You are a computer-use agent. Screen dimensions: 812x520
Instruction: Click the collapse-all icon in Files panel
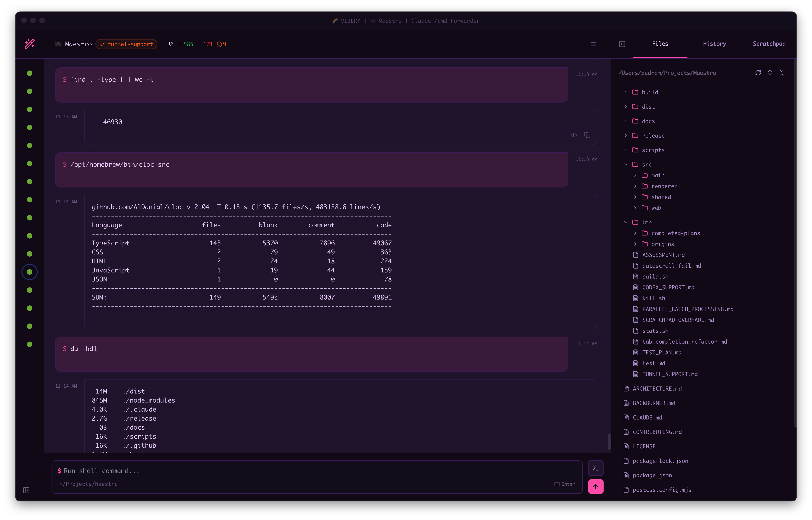(781, 73)
